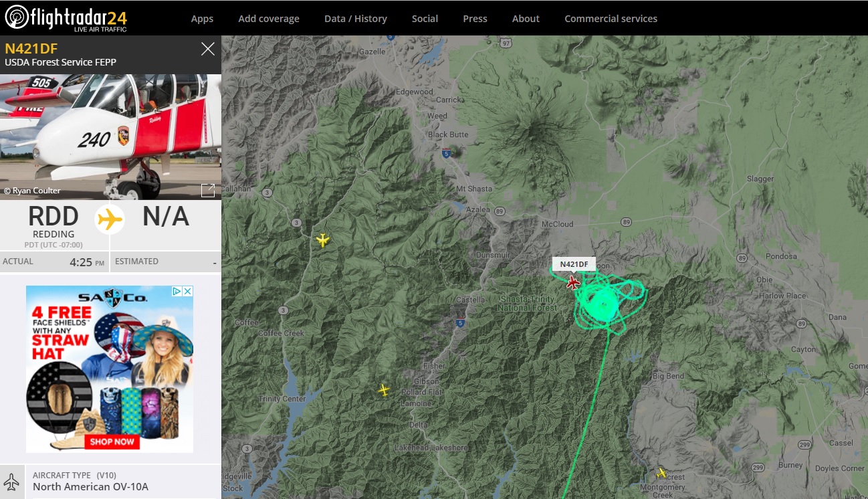View the OV-10A aircraft photo
868x499 pixels.
(110, 137)
